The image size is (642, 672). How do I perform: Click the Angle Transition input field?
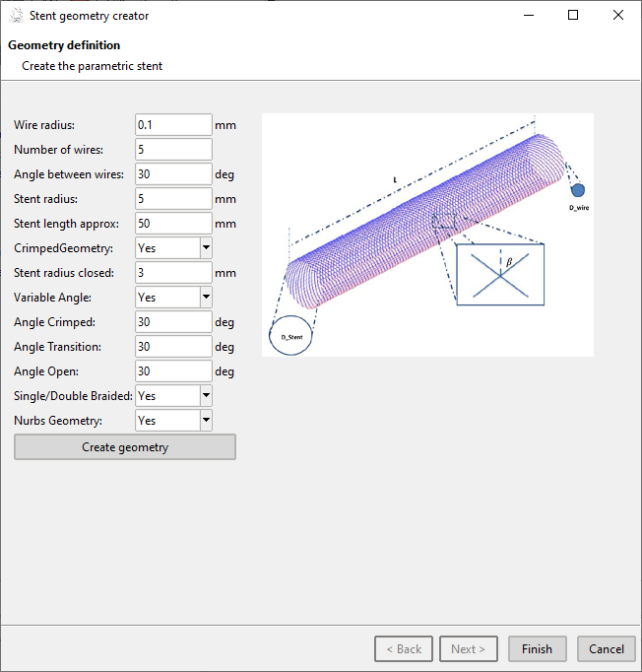pos(173,347)
